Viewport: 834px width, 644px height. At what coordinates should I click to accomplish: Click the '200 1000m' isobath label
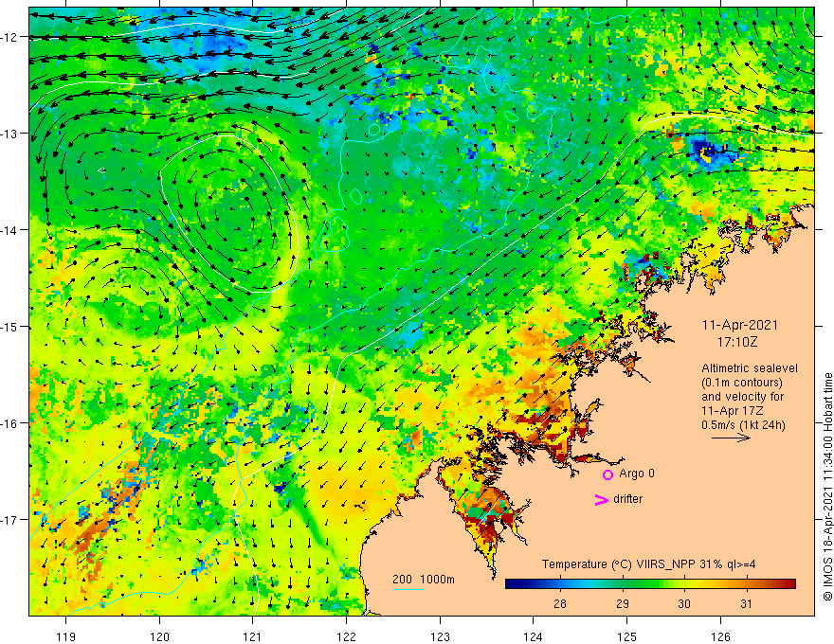tap(424, 580)
